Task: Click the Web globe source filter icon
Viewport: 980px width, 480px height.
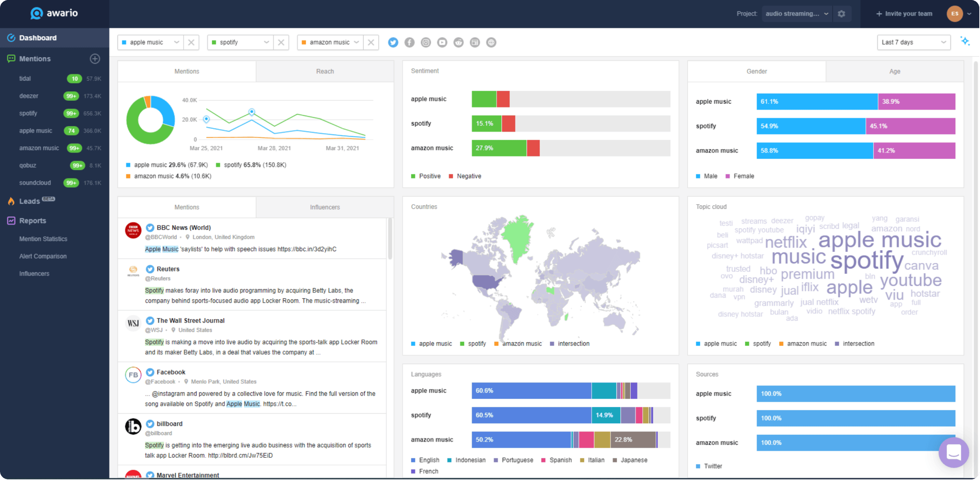Action: click(x=491, y=42)
